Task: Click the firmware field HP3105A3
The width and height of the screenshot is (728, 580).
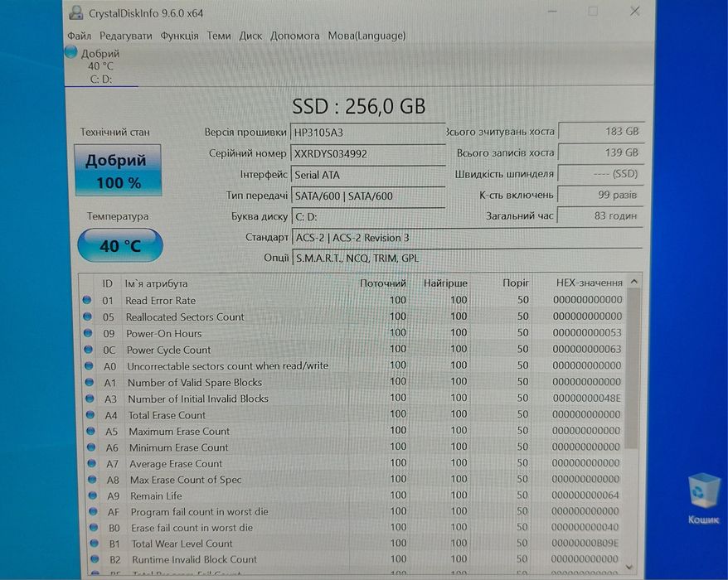Action: [x=367, y=133]
